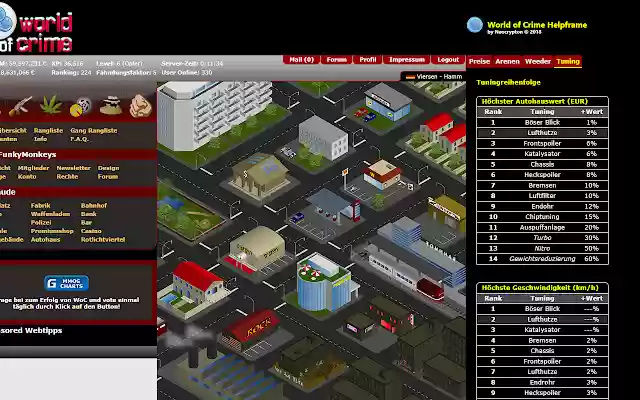The image size is (640, 400).
Task: Switch to the Tuning tab
Action: [x=568, y=61]
